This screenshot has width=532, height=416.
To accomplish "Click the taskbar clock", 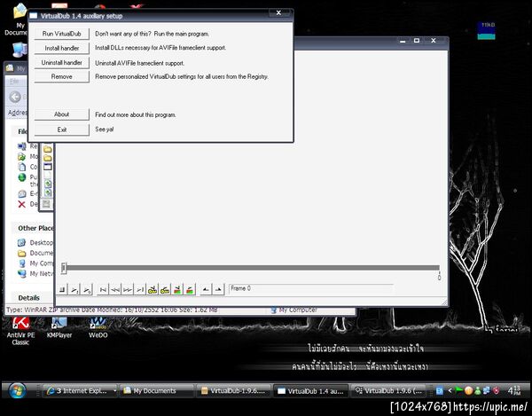I will tap(514, 390).
